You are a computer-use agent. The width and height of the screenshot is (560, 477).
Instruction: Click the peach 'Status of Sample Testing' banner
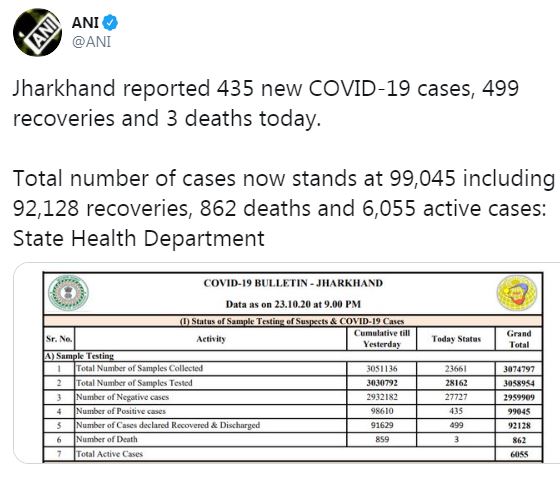point(292,321)
